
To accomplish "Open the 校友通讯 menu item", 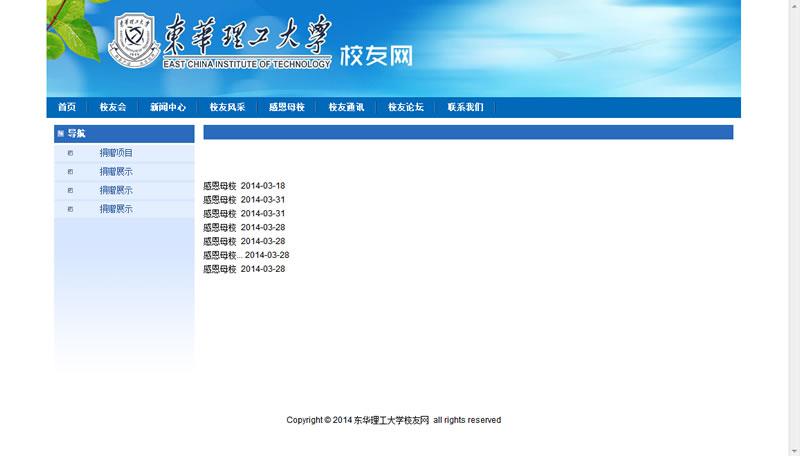I will click(x=346, y=107).
